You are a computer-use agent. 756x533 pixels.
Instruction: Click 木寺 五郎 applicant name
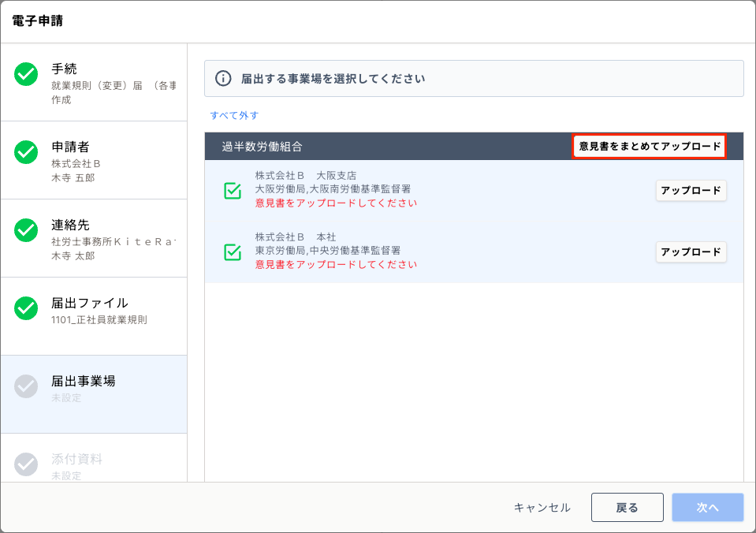point(73,178)
